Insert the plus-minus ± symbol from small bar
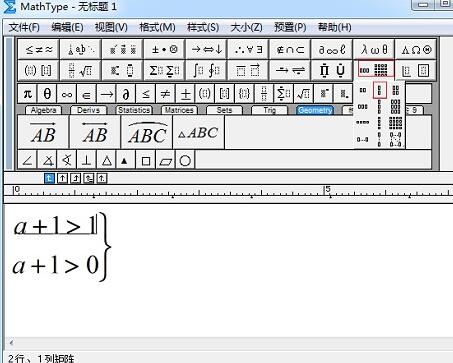453x363 pixels. pyautogui.click(x=185, y=94)
